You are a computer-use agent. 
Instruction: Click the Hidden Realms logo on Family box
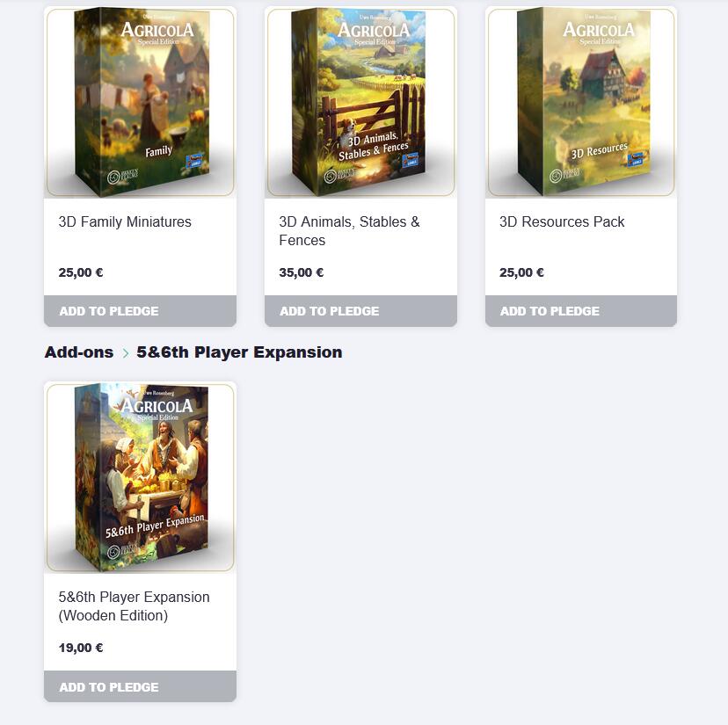(x=122, y=177)
